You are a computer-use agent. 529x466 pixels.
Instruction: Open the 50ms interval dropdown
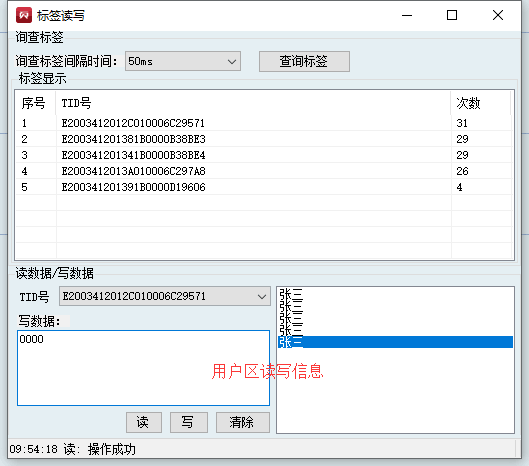183,61
